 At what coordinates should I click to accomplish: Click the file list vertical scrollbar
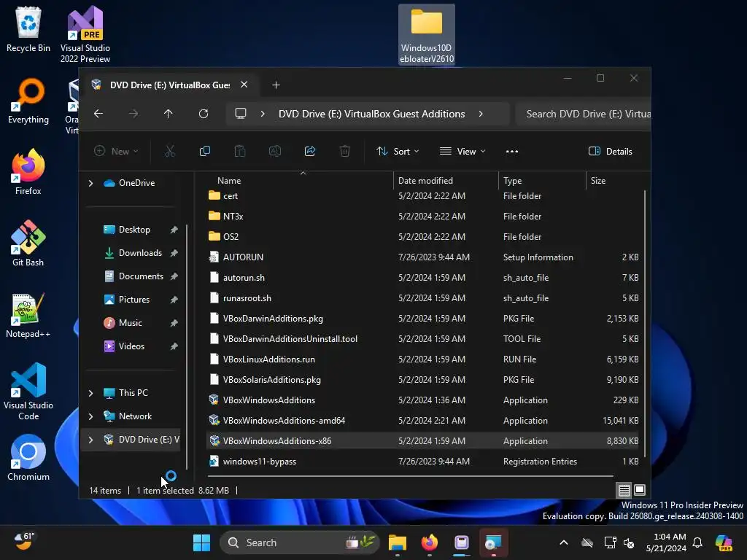(645, 323)
